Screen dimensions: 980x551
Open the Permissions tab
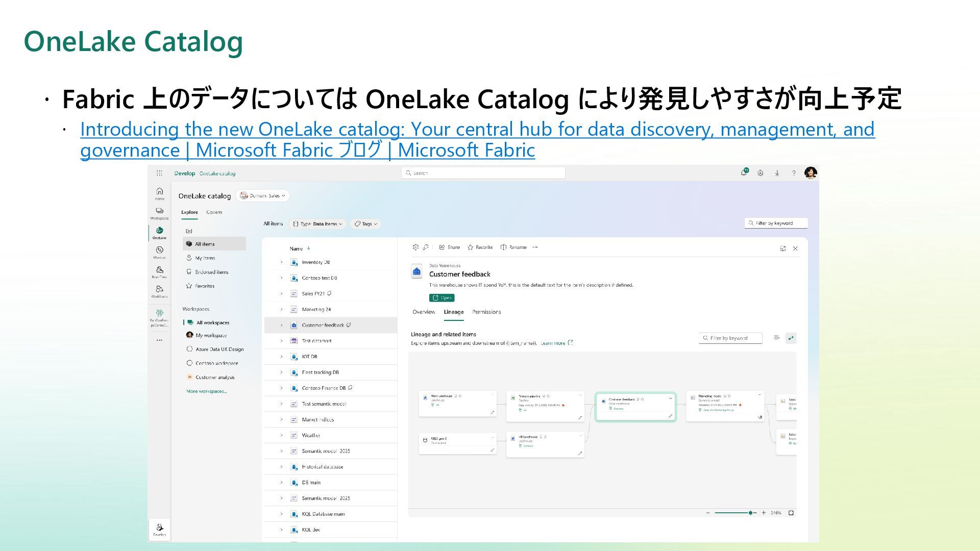tap(486, 312)
